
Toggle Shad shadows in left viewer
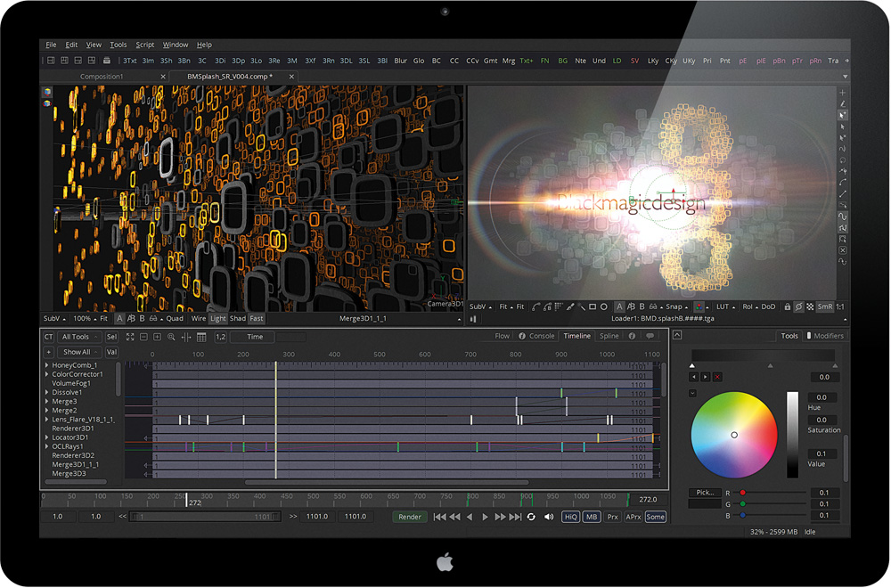[238, 319]
